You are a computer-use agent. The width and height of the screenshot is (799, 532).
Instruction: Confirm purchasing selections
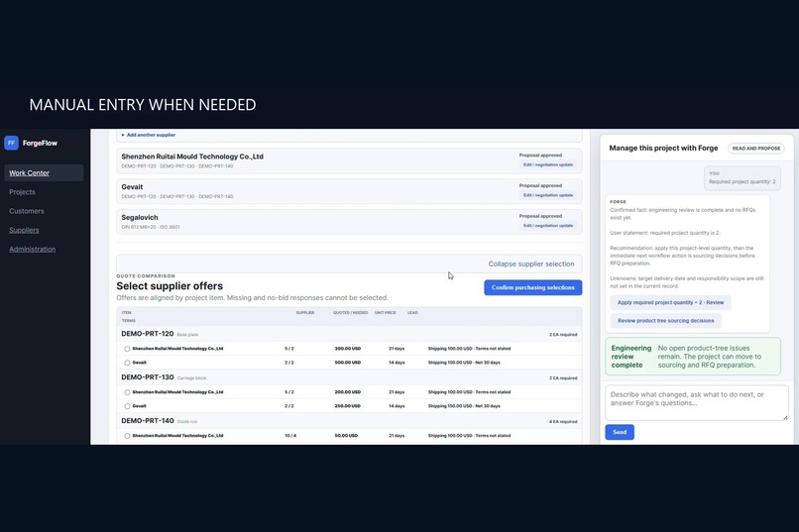click(x=533, y=287)
